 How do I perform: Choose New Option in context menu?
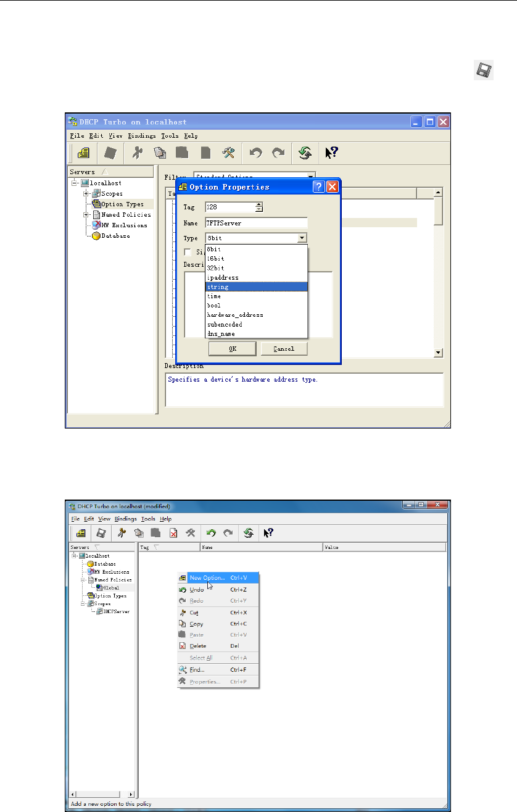coord(218,578)
